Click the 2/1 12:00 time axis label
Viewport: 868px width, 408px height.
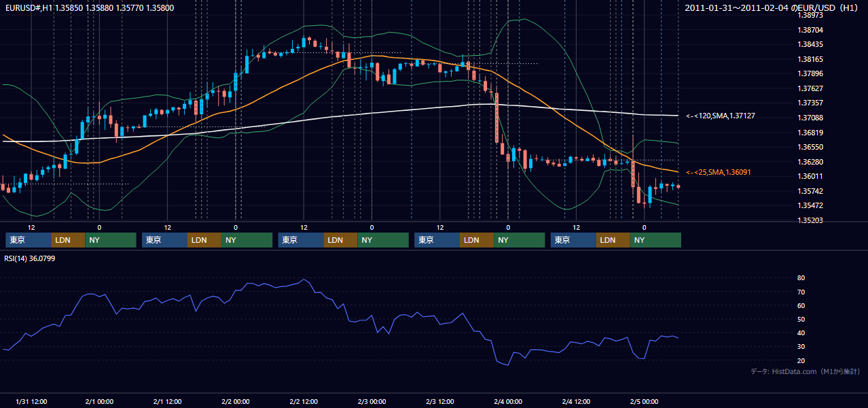click(x=167, y=401)
